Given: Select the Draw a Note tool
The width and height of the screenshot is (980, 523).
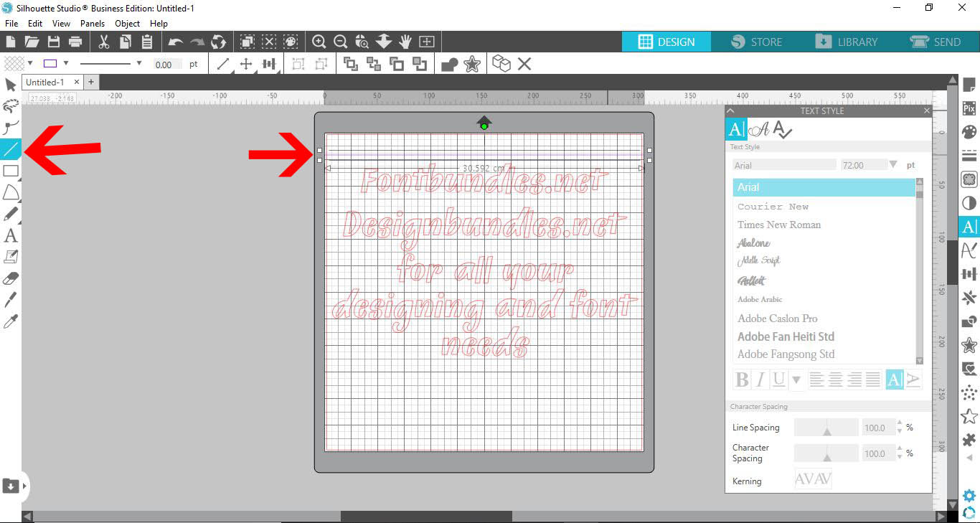Looking at the screenshot, I should (11, 256).
